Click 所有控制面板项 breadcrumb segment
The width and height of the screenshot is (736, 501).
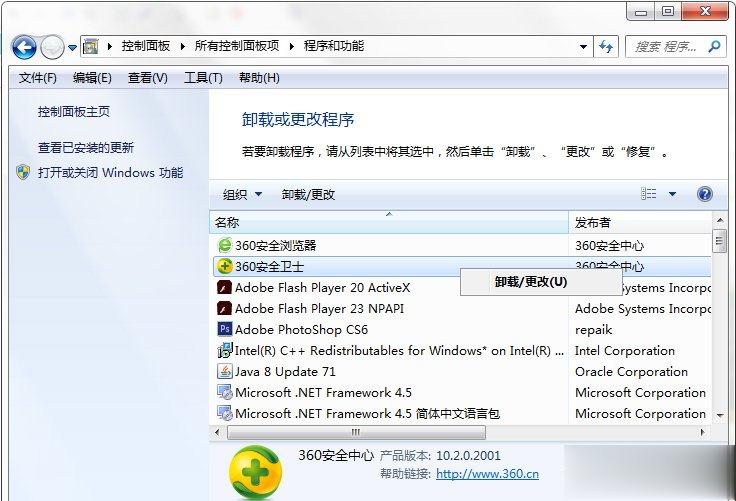click(237, 46)
